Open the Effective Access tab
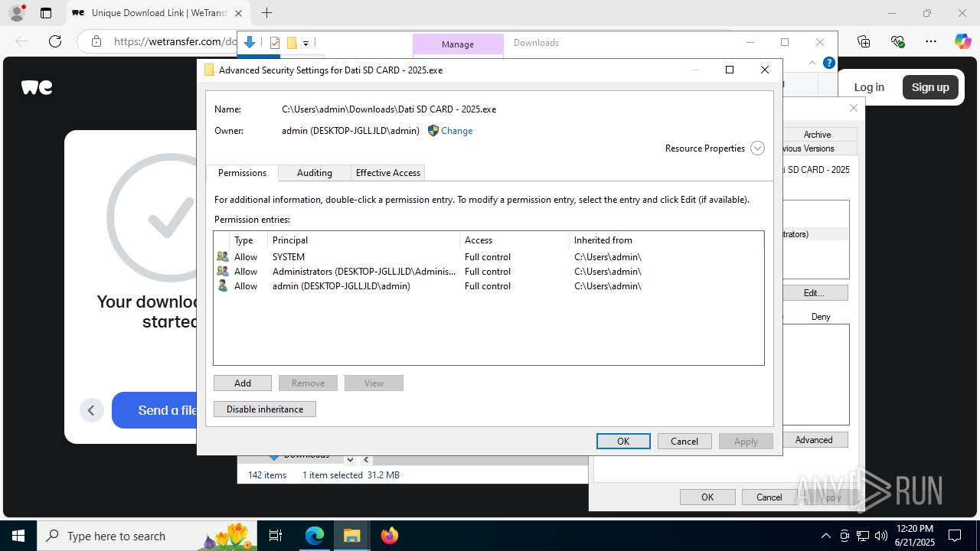 (x=388, y=173)
